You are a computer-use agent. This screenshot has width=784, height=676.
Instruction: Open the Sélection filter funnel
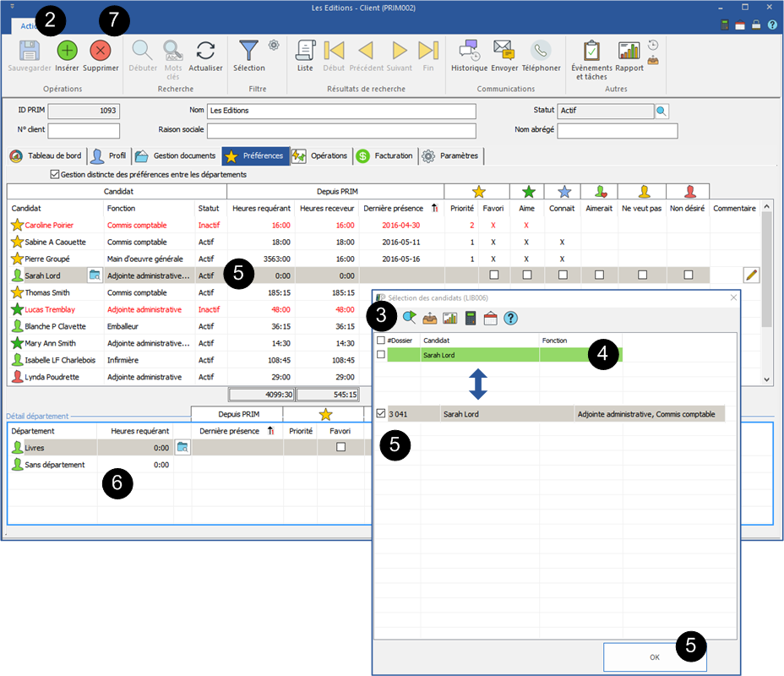click(249, 51)
